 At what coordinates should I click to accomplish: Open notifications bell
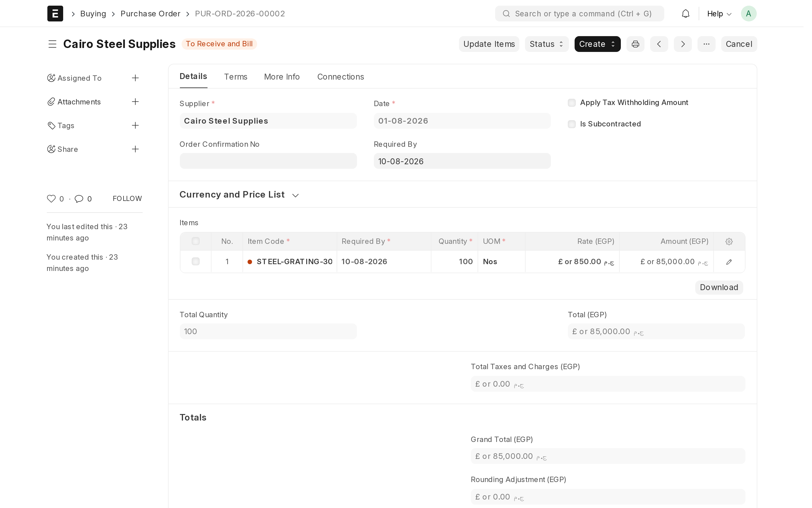point(685,14)
